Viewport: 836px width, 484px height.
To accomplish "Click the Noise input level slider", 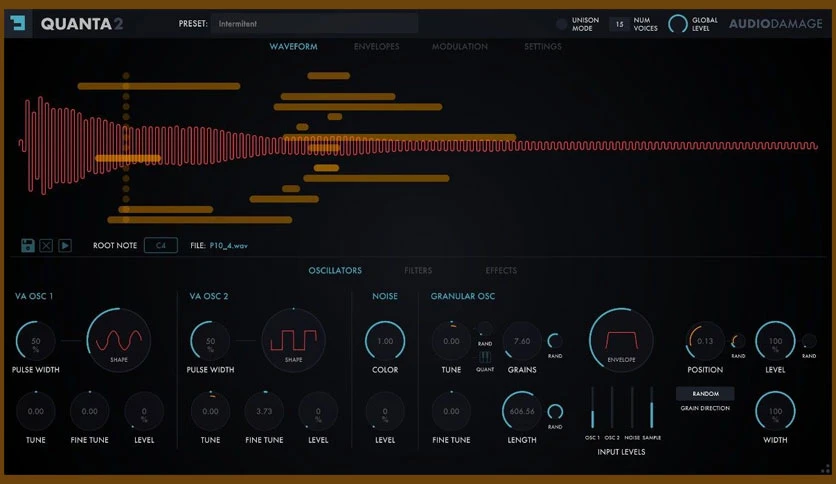I will (632, 408).
